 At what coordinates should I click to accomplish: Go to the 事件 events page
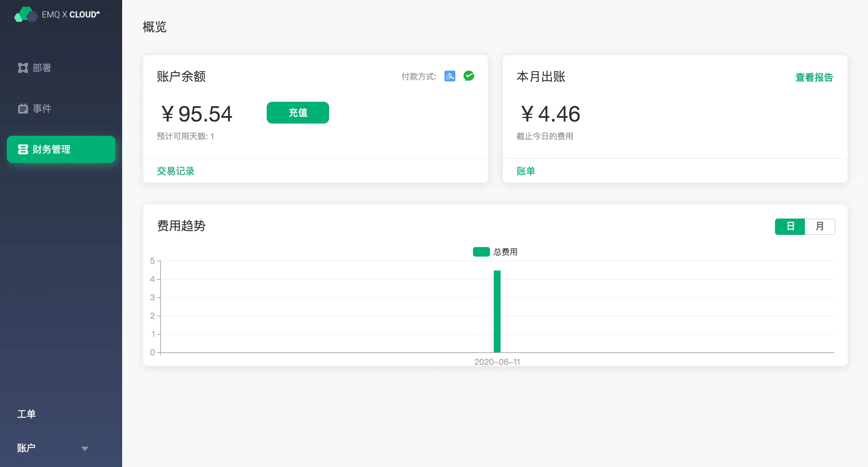coord(42,109)
